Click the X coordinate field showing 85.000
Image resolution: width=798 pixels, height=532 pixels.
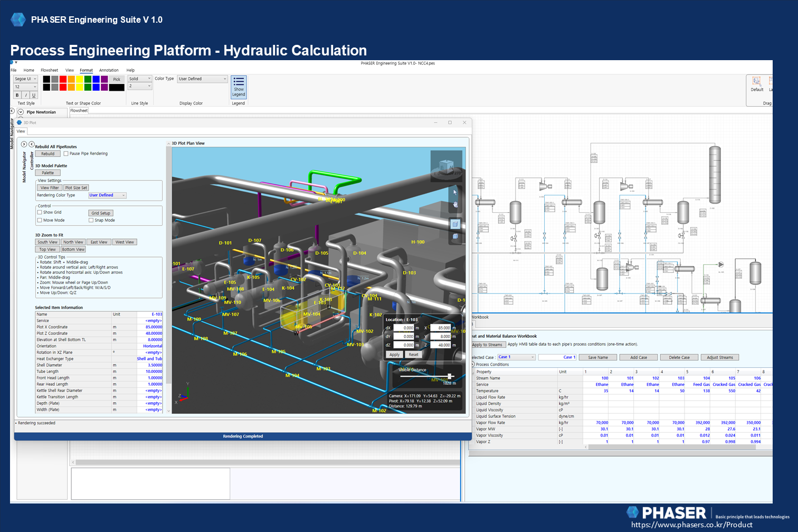[x=441, y=328]
